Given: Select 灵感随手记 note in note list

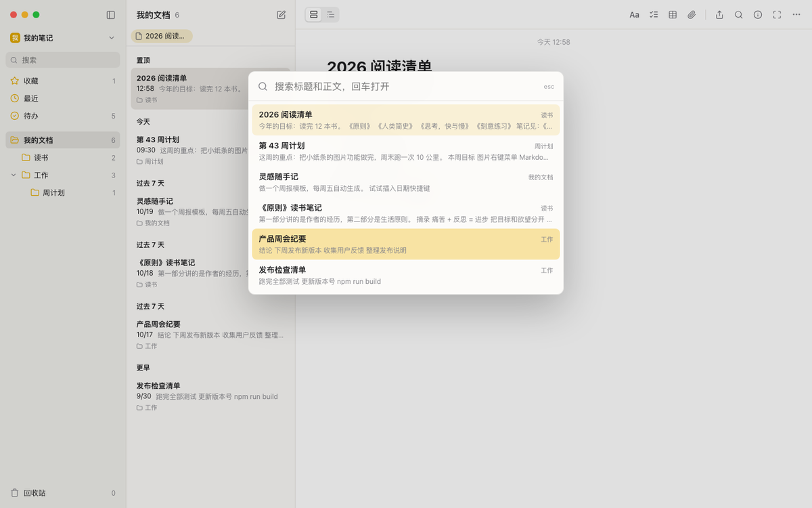Looking at the screenshot, I should click(210, 212).
